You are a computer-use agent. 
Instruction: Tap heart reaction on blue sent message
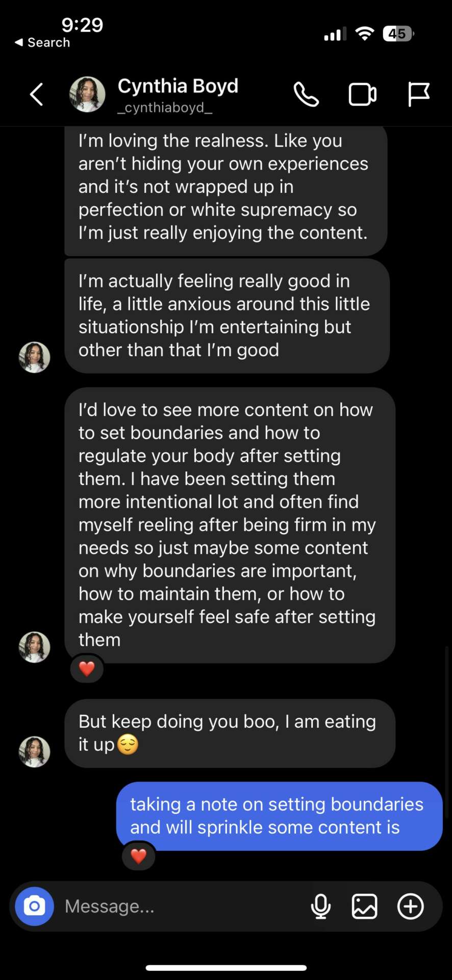click(139, 855)
